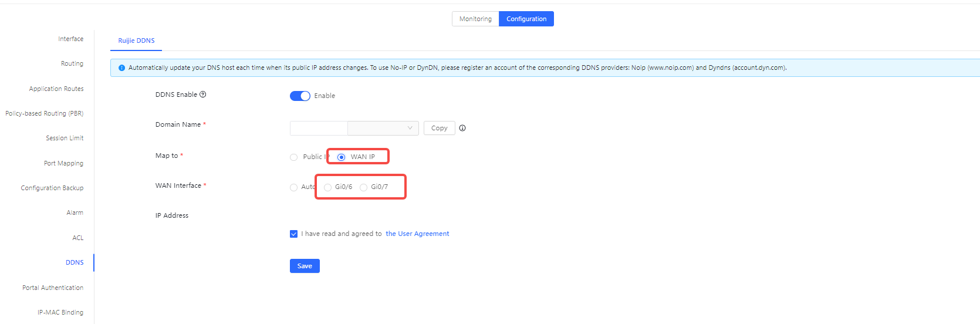Open the Configuration tab
Viewport: 980px width, 324px height.
(526, 19)
